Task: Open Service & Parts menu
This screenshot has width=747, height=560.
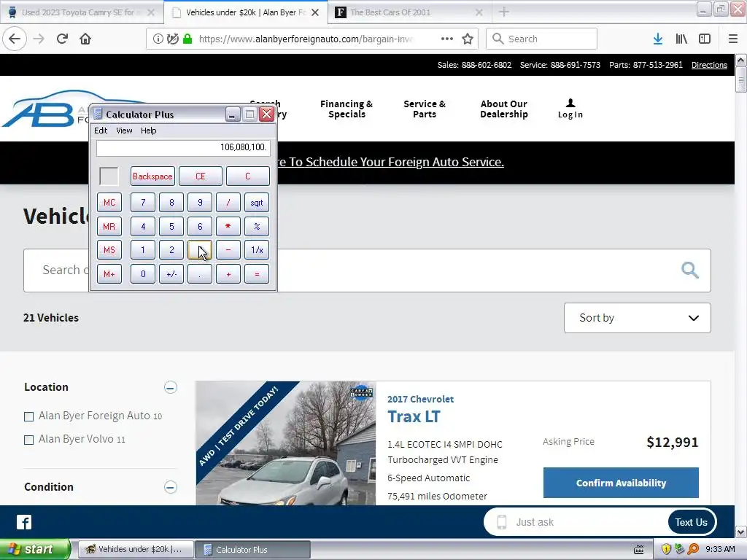Action: (425, 109)
